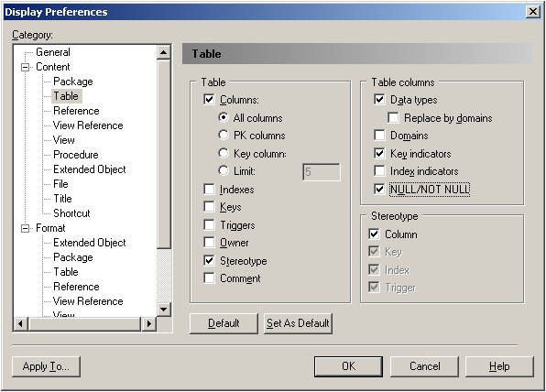The height and width of the screenshot is (392, 546).
Task: Uncheck the Key indicators checkbox
Action: click(x=379, y=153)
